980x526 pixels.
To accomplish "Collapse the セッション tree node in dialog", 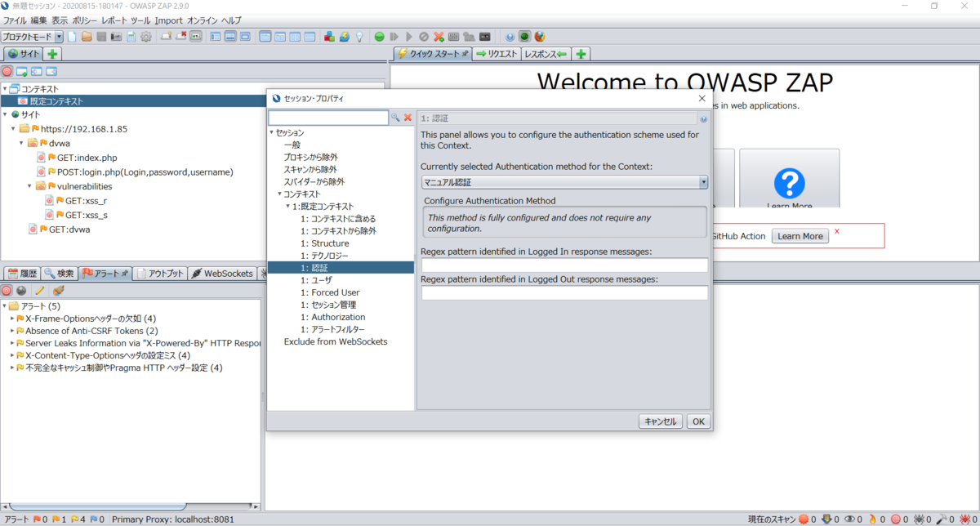I will [271, 132].
